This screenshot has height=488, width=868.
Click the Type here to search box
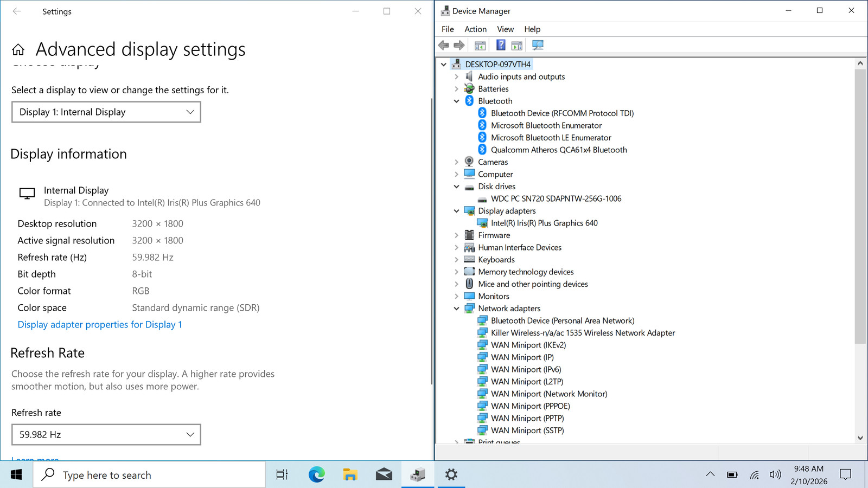pyautogui.click(x=150, y=475)
